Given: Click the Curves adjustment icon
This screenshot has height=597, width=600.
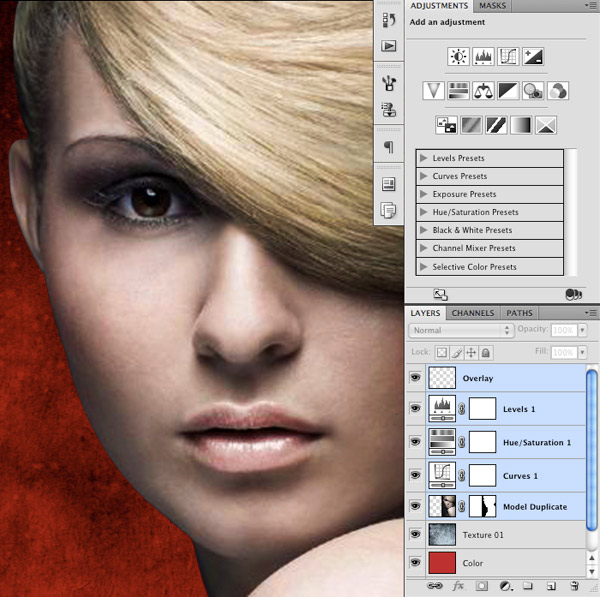Looking at the screenshot, I should [509, 57].
